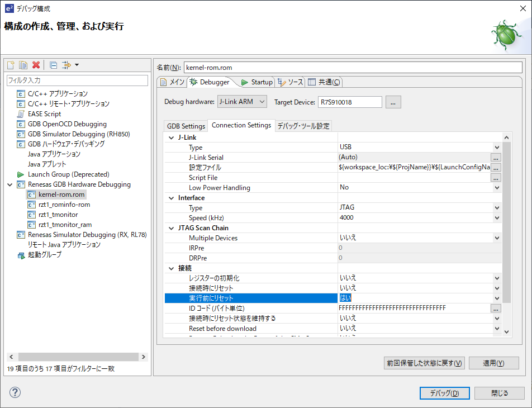
Task: Open Reset before download dropdown
Action: 497,329
